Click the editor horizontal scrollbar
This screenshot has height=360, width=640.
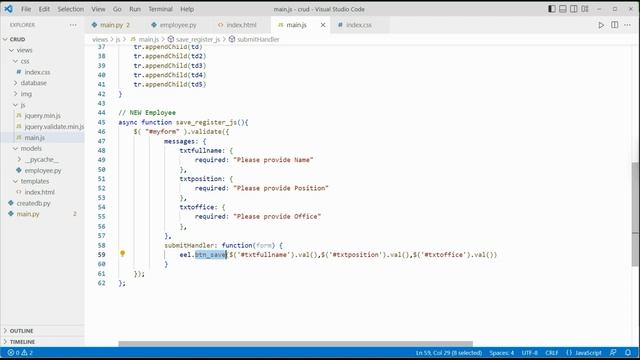click(x=296, y=344)
